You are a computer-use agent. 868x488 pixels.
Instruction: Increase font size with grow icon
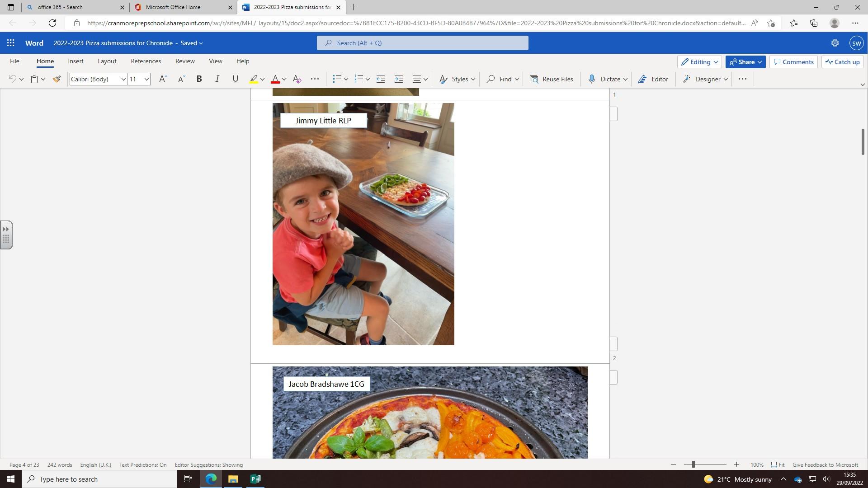coord(163,79)
